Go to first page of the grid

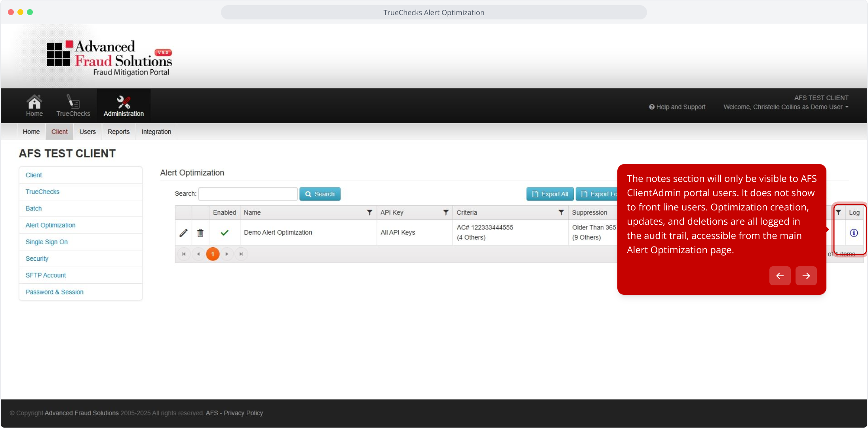click(184, 254)
